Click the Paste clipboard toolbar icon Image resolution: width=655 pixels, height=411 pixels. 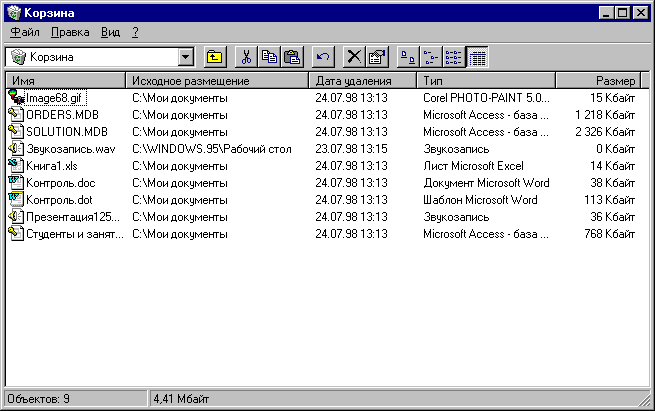291,57
